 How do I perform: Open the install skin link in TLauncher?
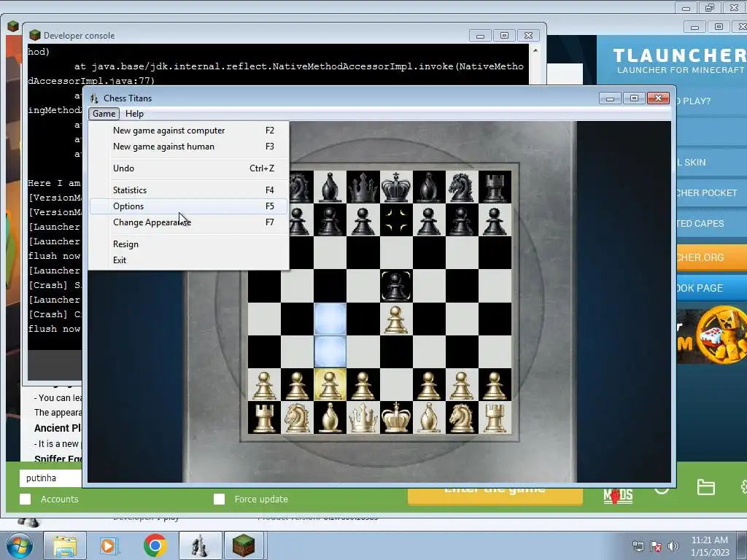(711, 163)
